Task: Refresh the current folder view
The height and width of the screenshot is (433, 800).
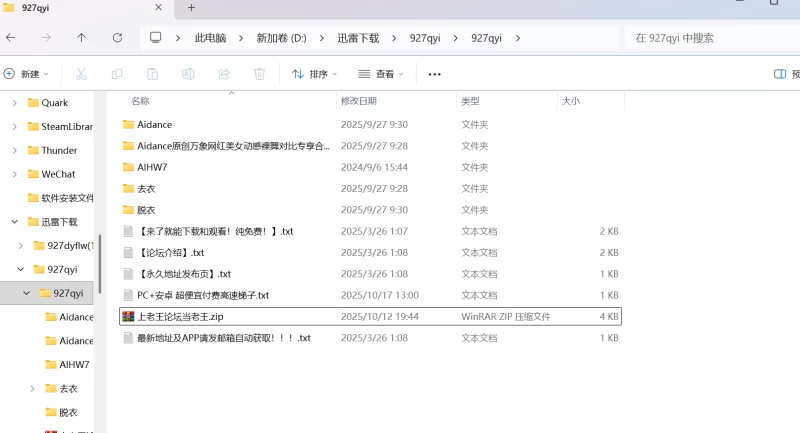Action: pyautogui.click(x=117, y=38)
